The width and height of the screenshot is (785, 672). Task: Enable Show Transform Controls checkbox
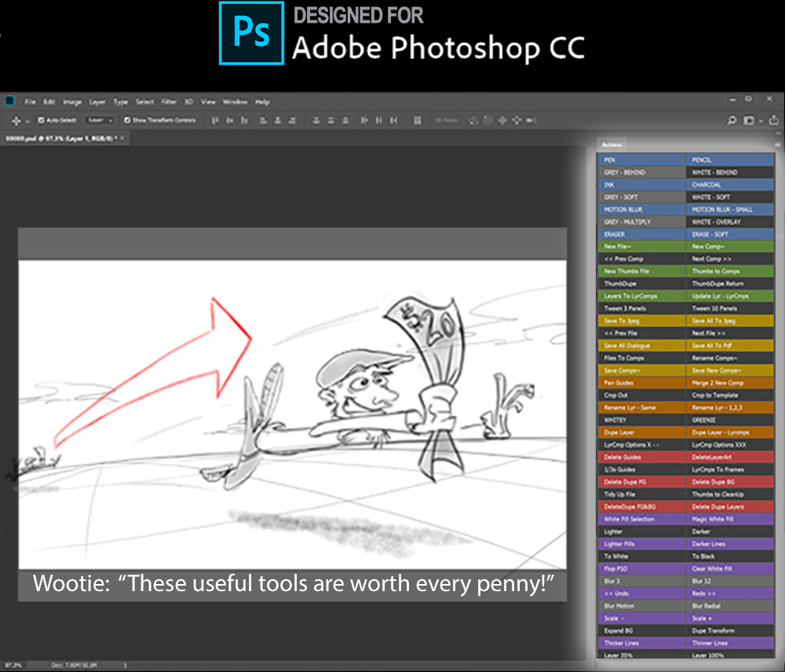click(127, 120)
